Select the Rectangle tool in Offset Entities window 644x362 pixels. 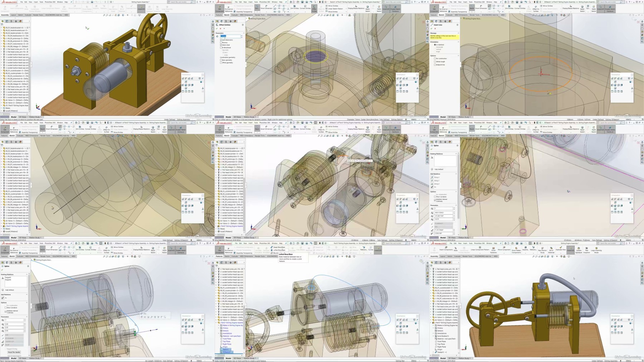274,9
